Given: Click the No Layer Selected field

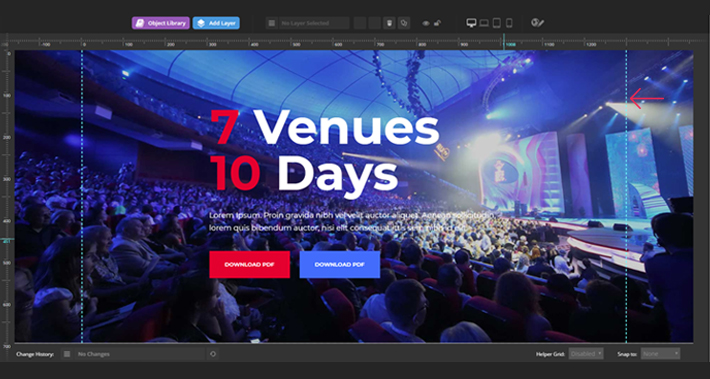Looking at the screenshot, I should (x=314, y=23).
